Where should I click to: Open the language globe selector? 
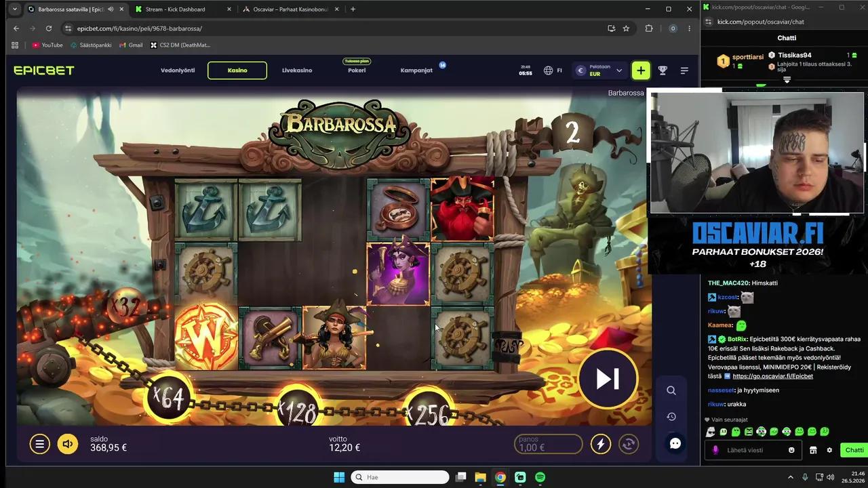(x=548, y=70)
